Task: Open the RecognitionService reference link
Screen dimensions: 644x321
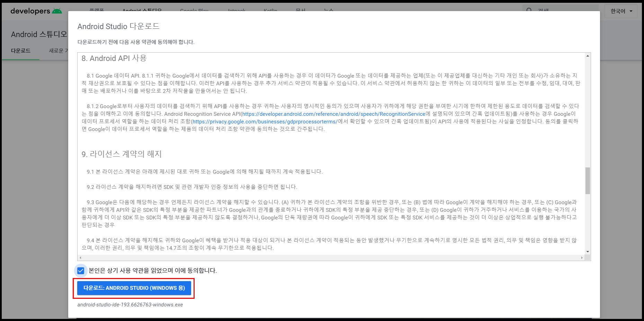Action: point(334,114)
